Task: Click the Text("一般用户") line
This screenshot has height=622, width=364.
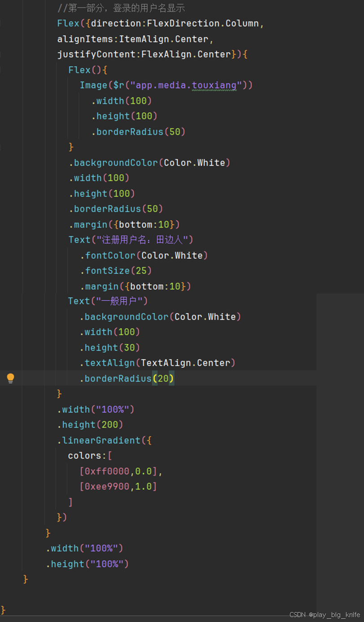Action: point(108,301)
